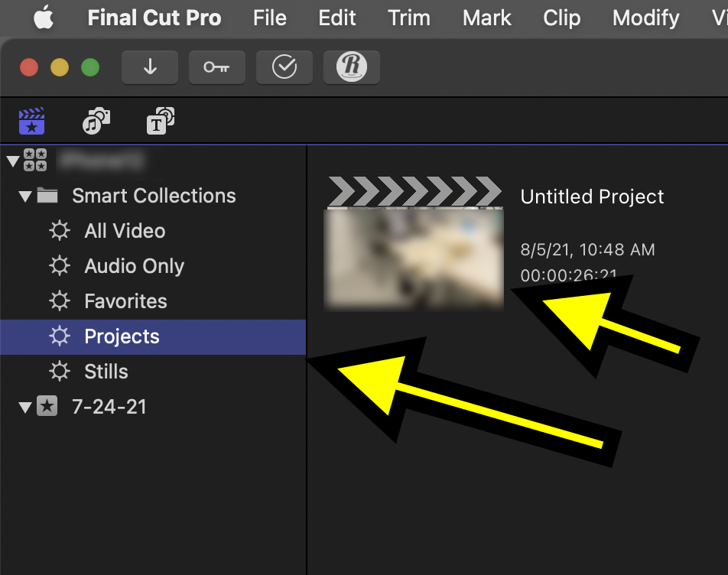Viewport: 728px width, 575px height.
Task: Close the window with the red button
Action: 29,67
